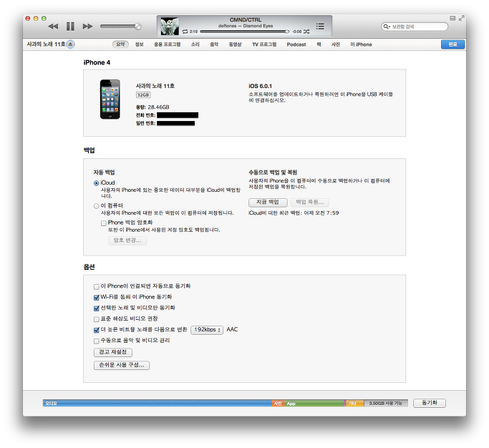Click the 32GB capacity badge
489x448 pixels.
[143, 94]
